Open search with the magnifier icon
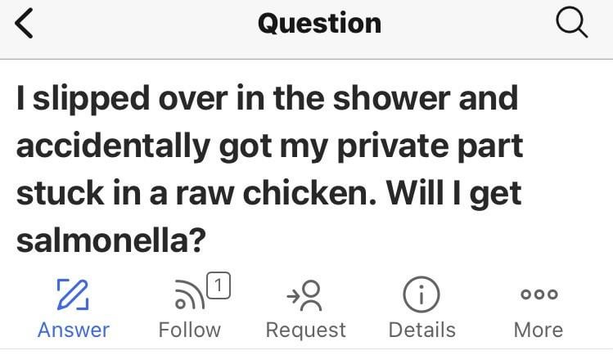613x364 pixels. pyautogui.click(x=571, y=23)
